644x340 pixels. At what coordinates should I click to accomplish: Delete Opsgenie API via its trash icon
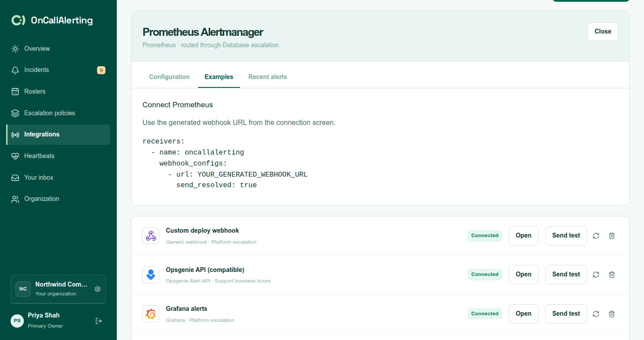612,275
